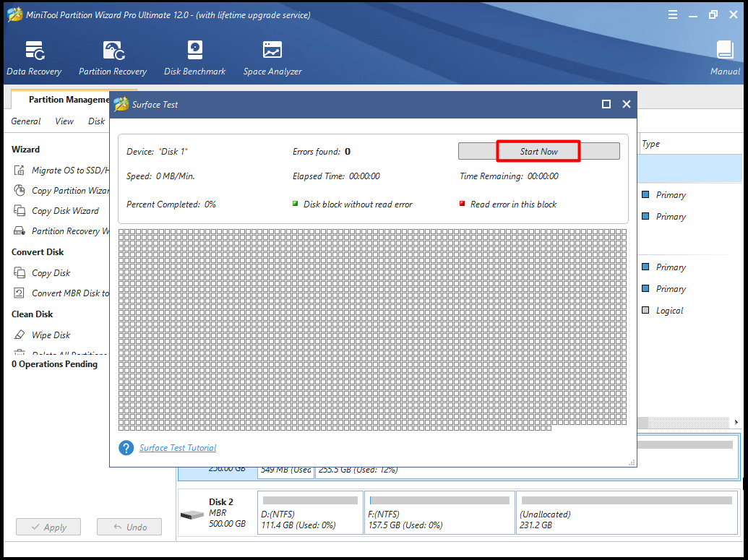Click the Convert MBR Disk icon
The height and width of the screenshot is (560, 748).
19,293
